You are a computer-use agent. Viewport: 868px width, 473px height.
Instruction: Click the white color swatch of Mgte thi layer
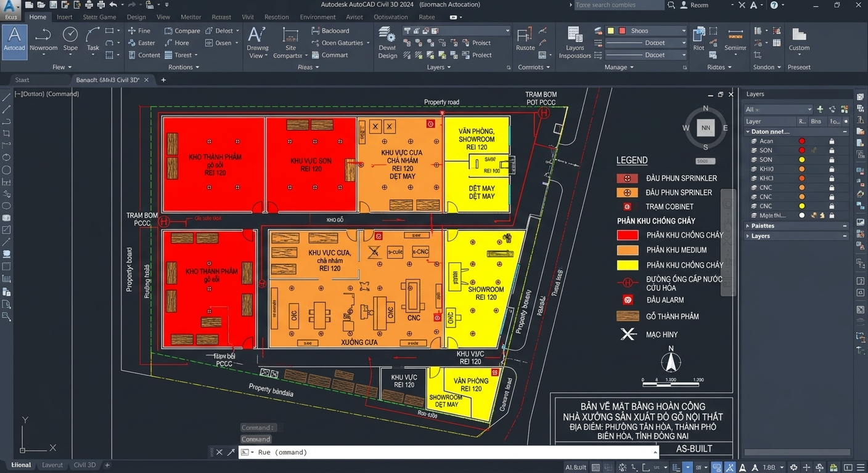pyautogui.click(x=802, y=216)
